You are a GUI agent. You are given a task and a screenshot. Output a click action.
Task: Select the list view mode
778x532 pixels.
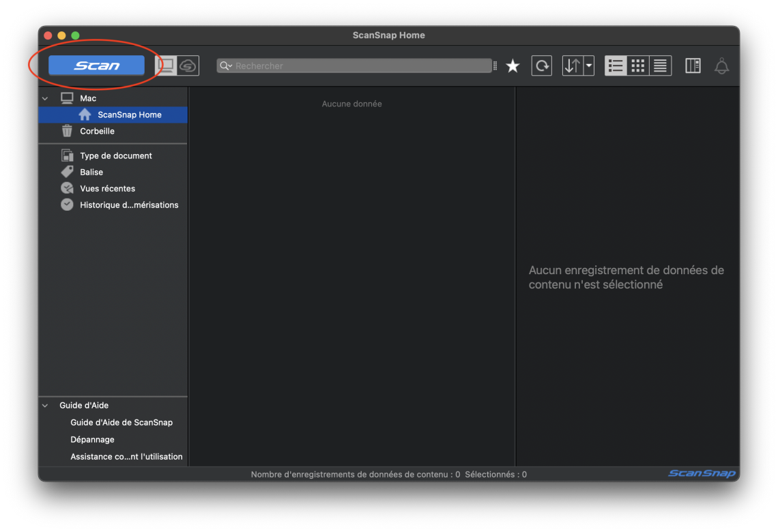(x=616, y=66)
